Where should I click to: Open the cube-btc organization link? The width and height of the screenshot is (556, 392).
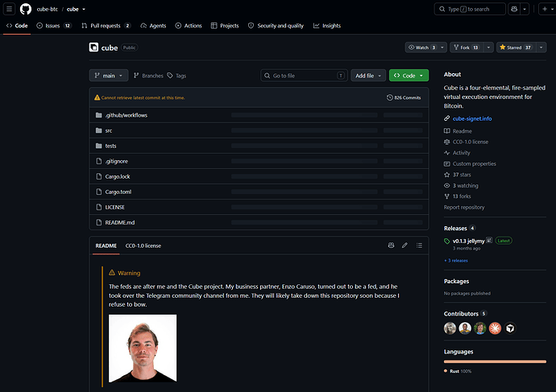pyautogui.click(x=48, y=9)
